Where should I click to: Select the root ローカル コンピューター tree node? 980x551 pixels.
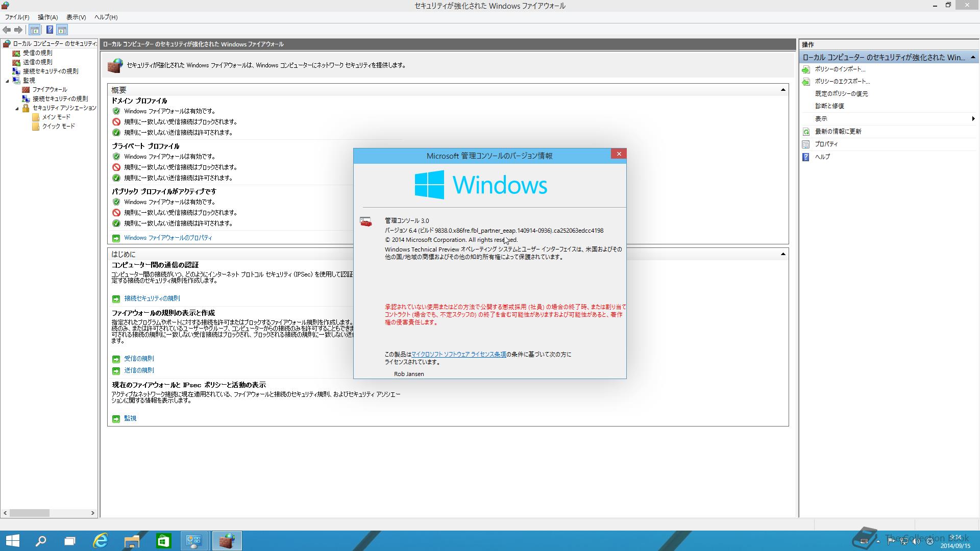point(54,44)
